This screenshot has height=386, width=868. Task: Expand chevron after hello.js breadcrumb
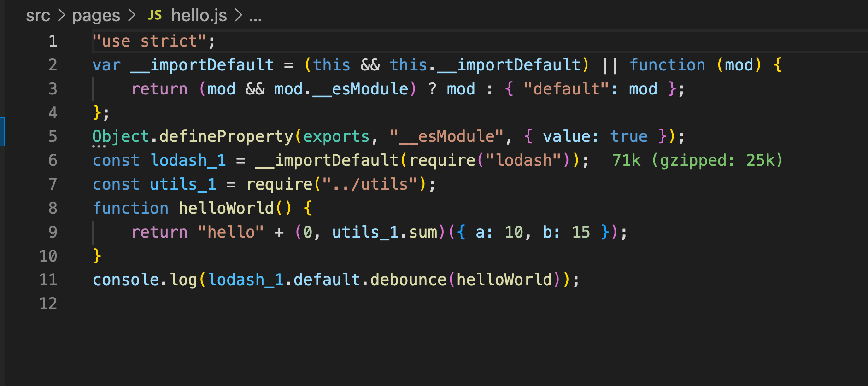(x=238, y=16)
